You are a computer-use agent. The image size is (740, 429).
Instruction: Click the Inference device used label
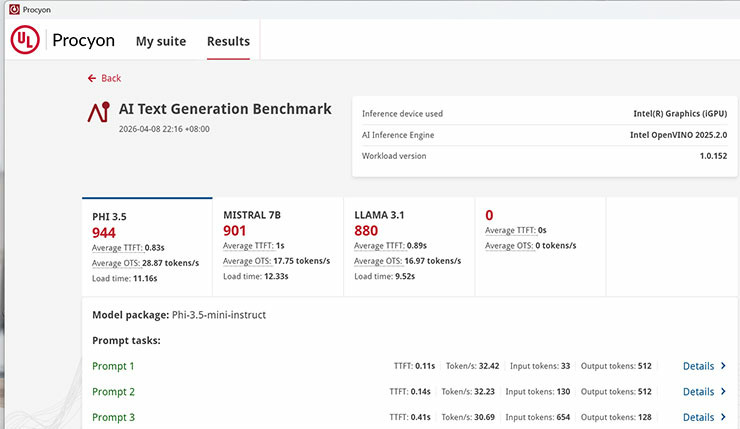pos(403,114)
